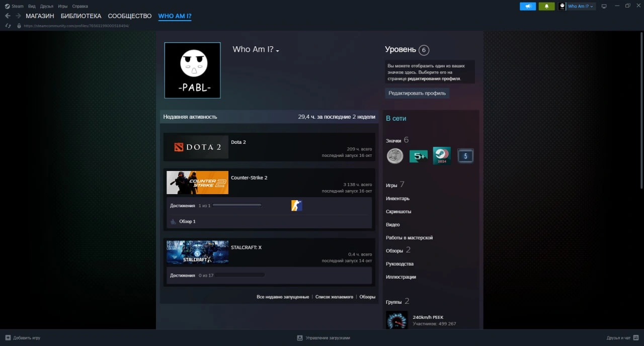Open the 240km/h PEEK group avatar

[396, 320]
